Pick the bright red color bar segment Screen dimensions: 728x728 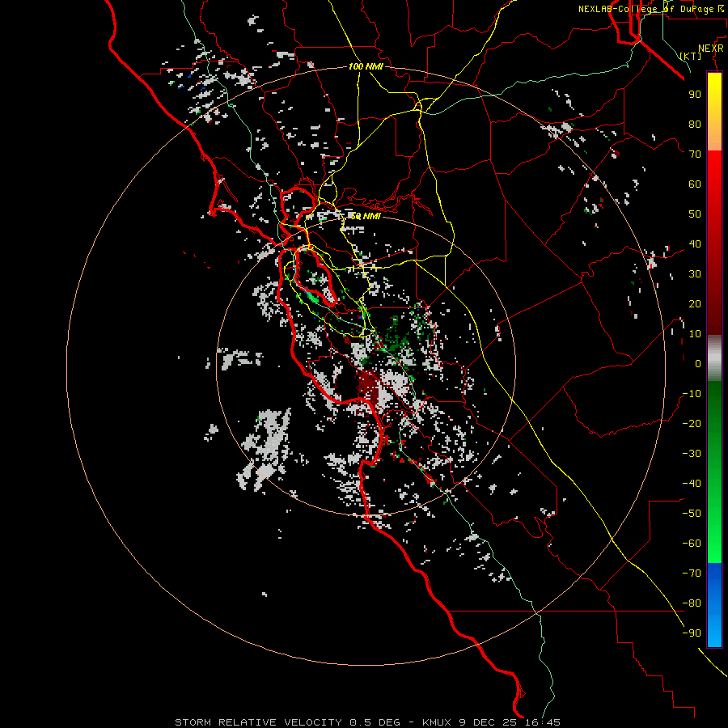pyautogui.click(x=714, y=170)
